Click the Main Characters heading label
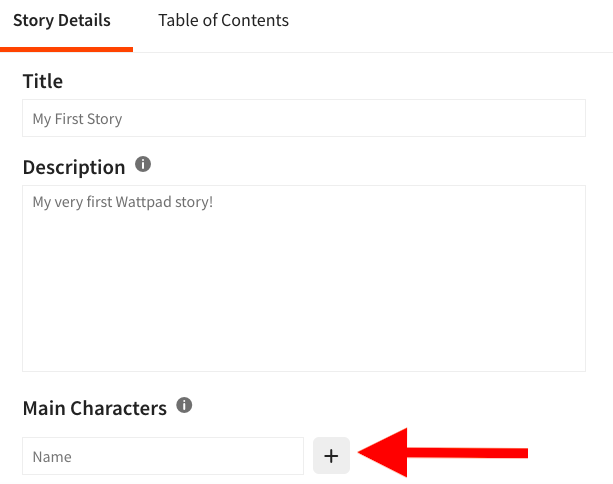This screenshot has width=613, height=484. click(x=95, y=408)
